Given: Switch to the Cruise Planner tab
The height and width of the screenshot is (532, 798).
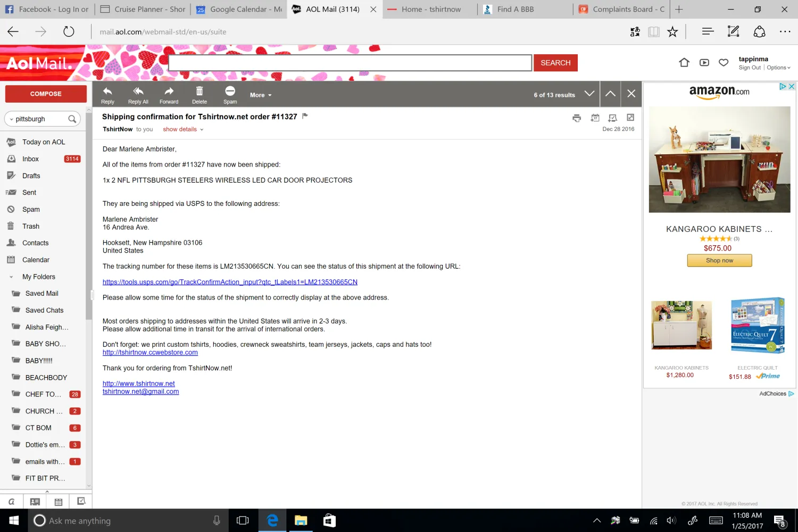Looking at the screenshot, I should (x=143, y=9).
